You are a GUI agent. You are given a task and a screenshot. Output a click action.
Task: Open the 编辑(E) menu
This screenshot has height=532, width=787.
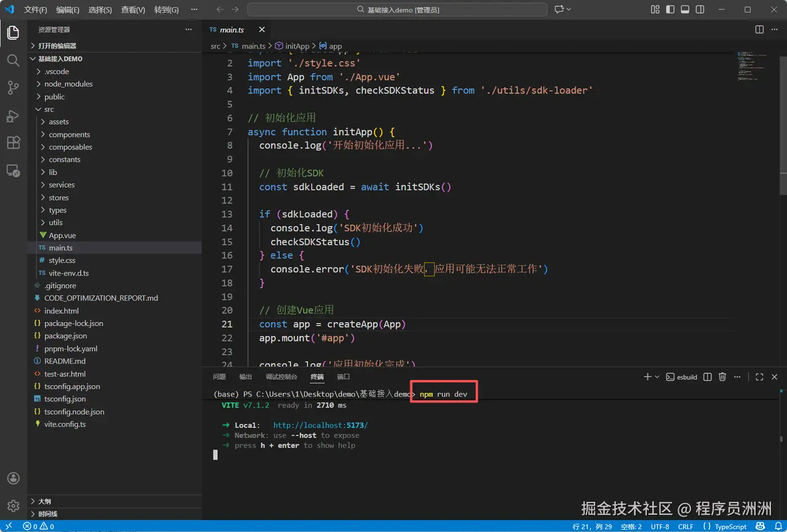[68, 10]
